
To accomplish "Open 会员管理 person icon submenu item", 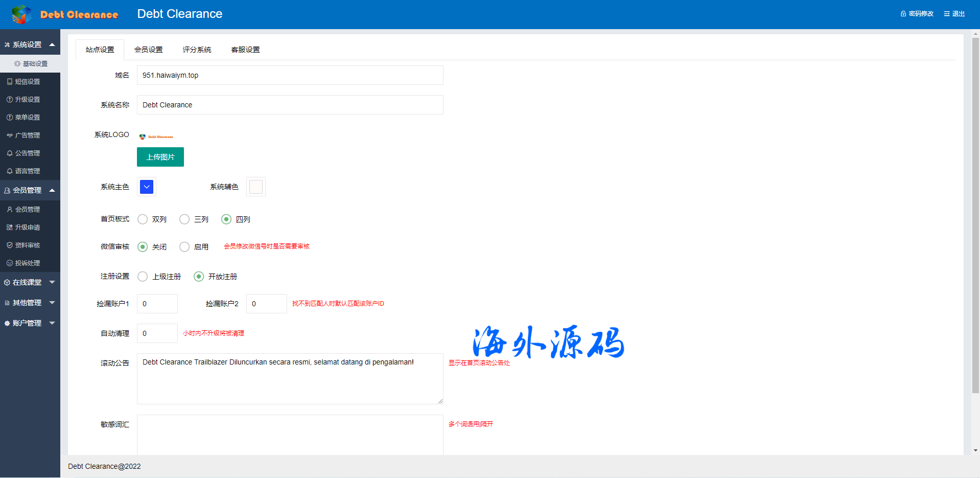I will [10, 210].
